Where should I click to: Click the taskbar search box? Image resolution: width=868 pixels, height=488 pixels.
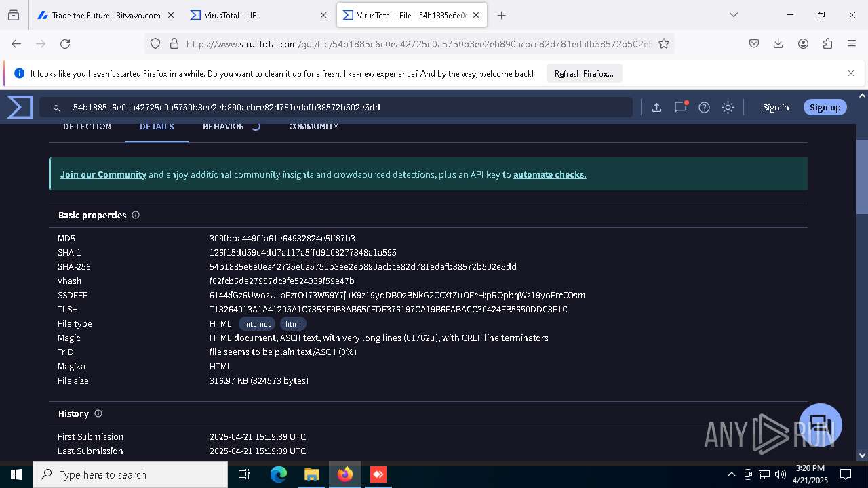(x=130, y=474)
